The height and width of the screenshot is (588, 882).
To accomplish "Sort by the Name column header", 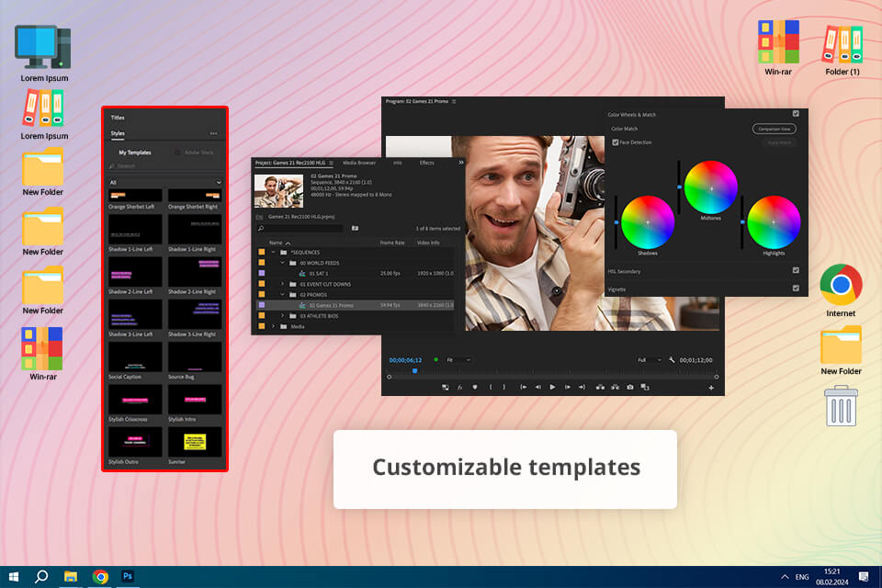I will click(x=276, y=243).
